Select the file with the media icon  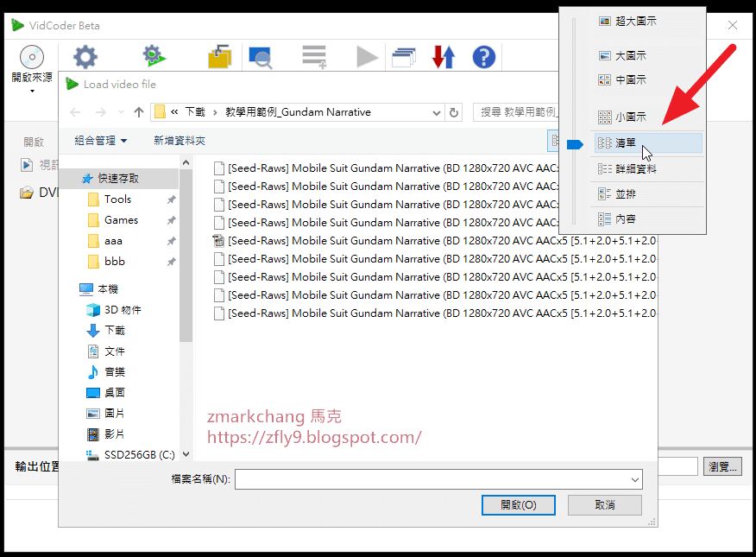tap(434, 241)
